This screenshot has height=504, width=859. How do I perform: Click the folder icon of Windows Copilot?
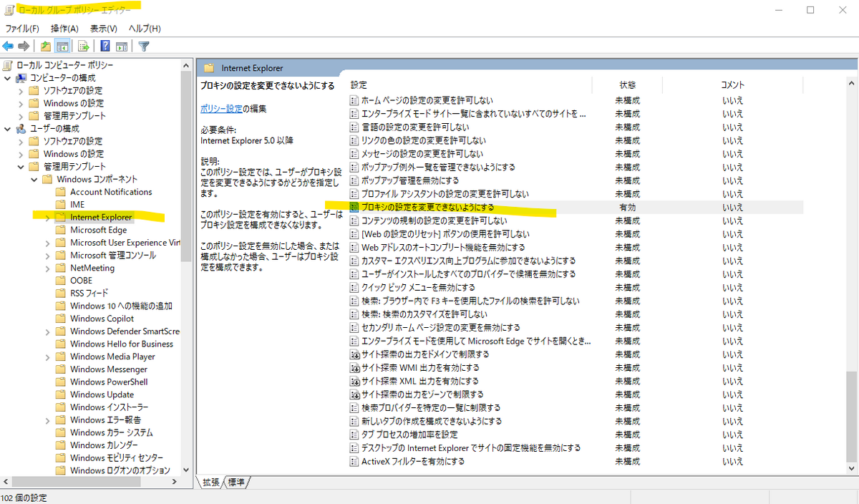coord(61,319)
